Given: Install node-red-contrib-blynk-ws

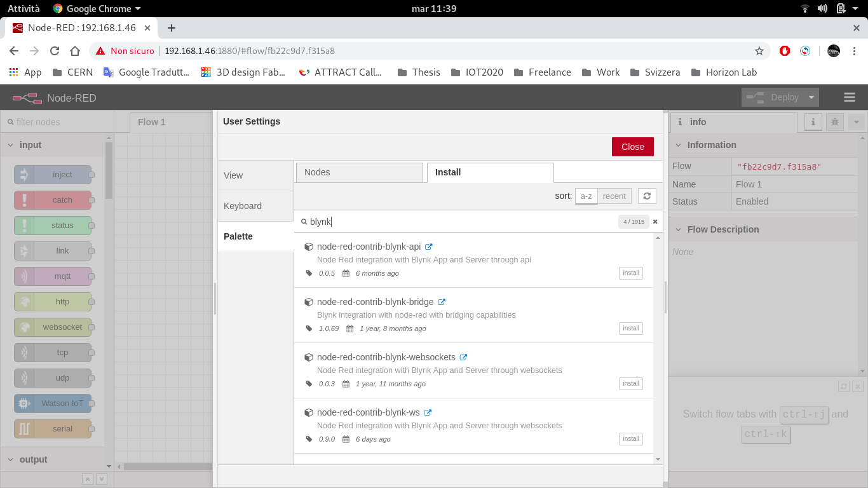Looking at the screenshot, I should tap(631, 439).
